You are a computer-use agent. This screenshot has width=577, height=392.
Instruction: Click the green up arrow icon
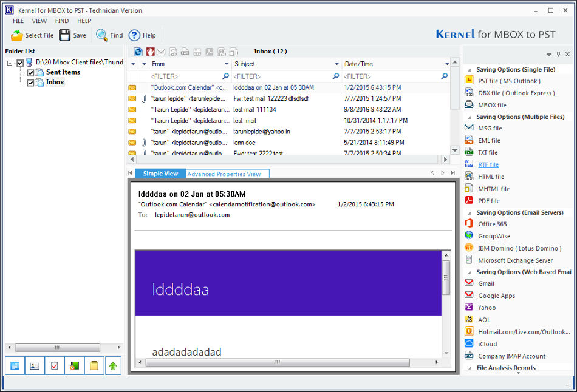(113, 366)
